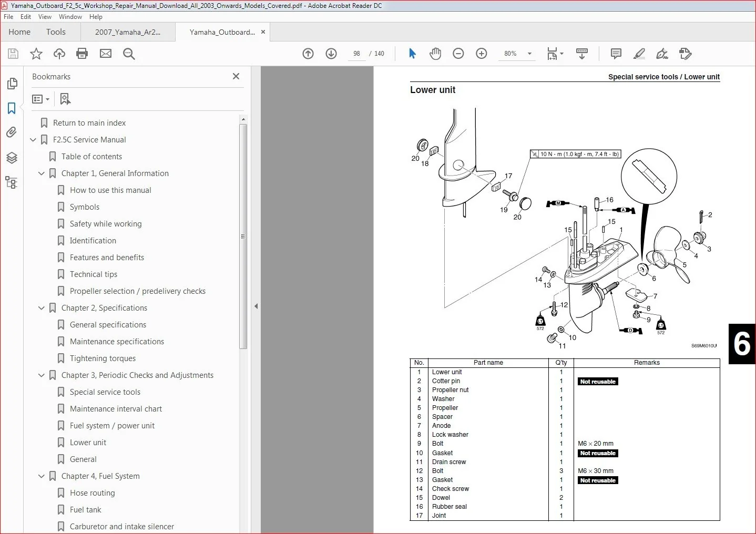756x534 pixels.
Task: Open Fuel tank bookmark
Action: pyautogui.click(x=86, y=510)
